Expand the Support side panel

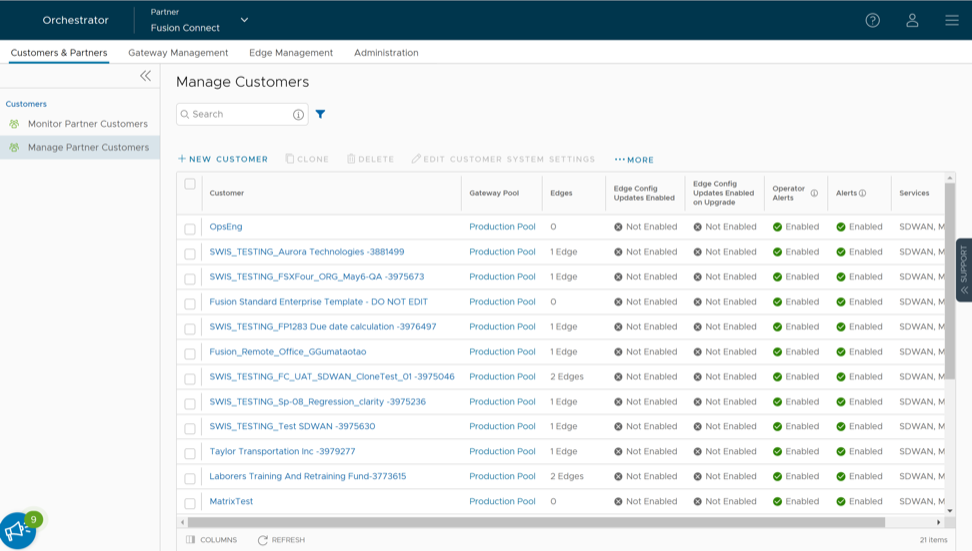pos(963,269)
